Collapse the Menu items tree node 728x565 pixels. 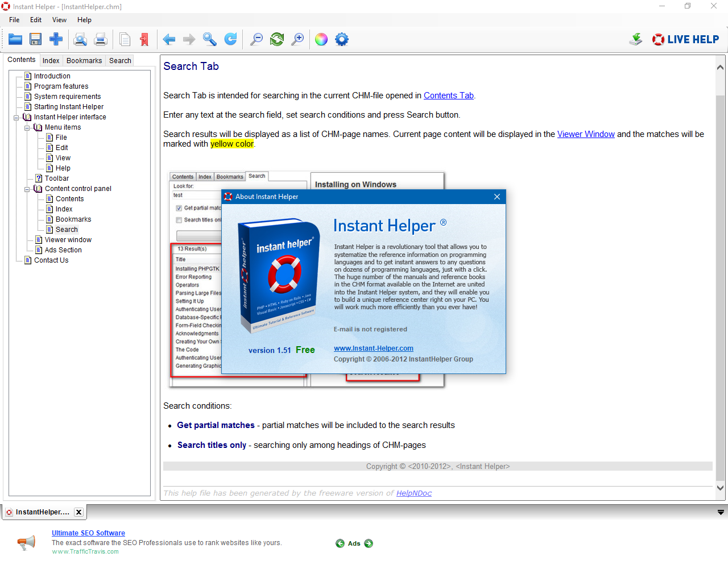click(27, 128)
